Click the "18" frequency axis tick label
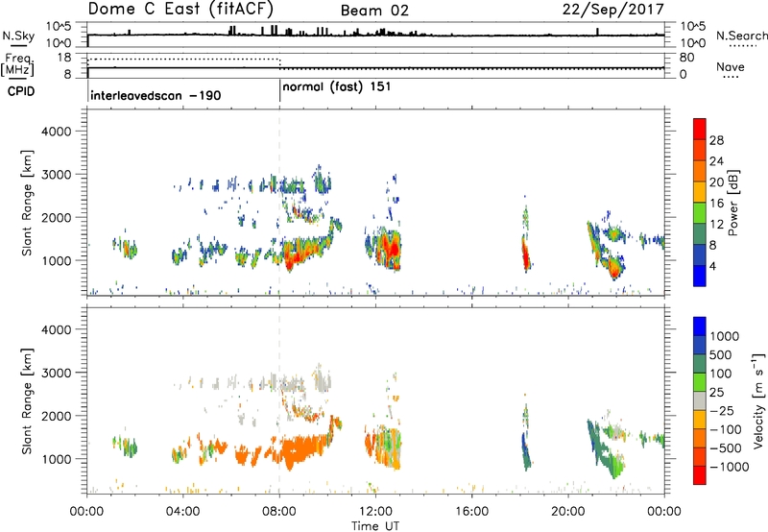 click(64, 58)
